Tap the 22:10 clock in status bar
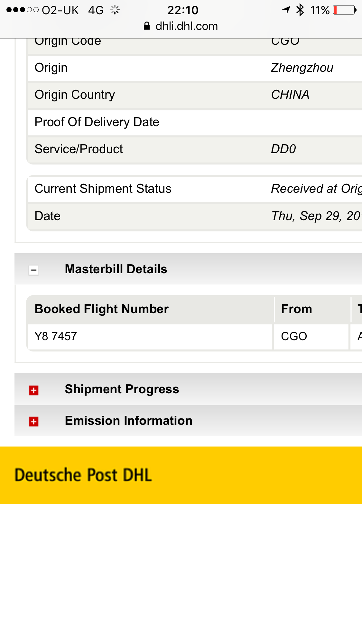362x644 pixels. click(x=183, y=10)
